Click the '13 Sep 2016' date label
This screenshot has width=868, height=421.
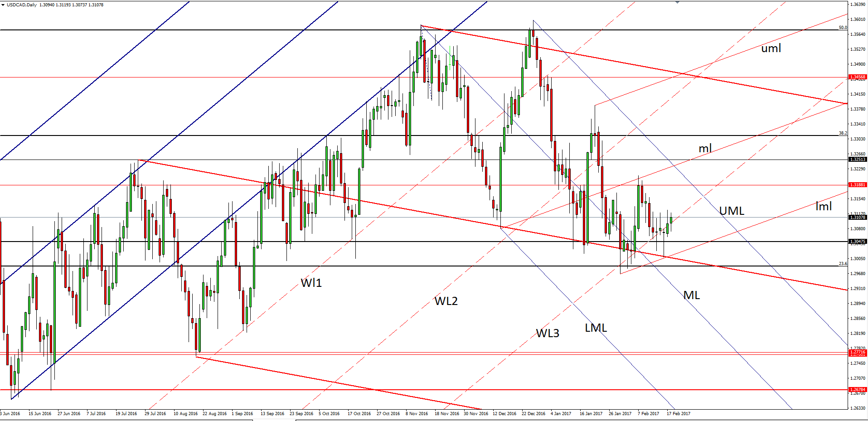point(272,414)
